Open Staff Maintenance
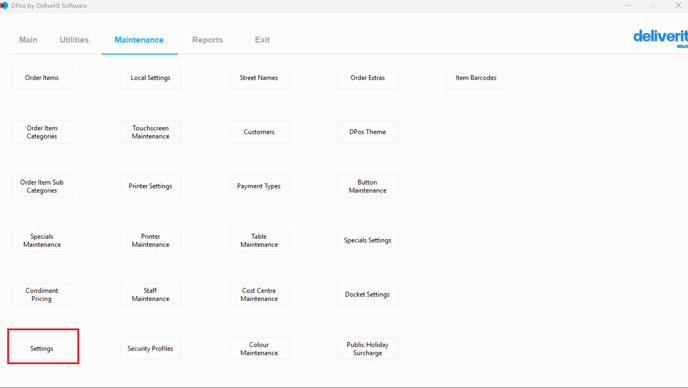Viewport: 688px width, 388px height. click(x=150, y=295)
